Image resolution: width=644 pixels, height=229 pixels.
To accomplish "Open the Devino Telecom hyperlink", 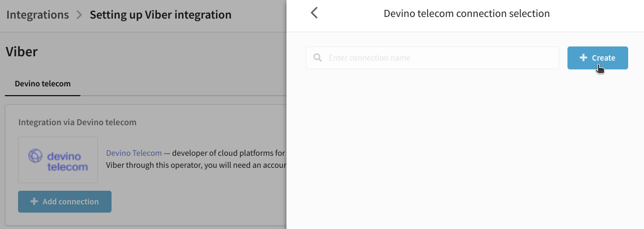I will coord(134,153).
